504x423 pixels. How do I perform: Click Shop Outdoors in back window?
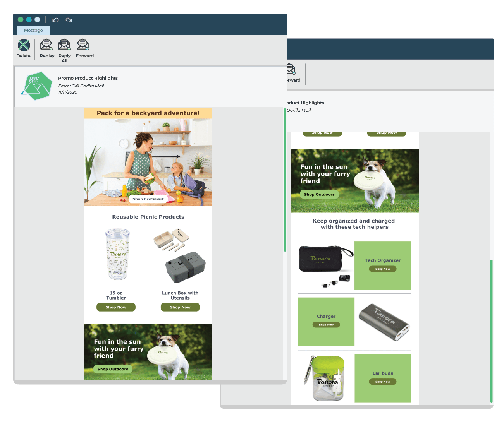(x=319, y=194)
